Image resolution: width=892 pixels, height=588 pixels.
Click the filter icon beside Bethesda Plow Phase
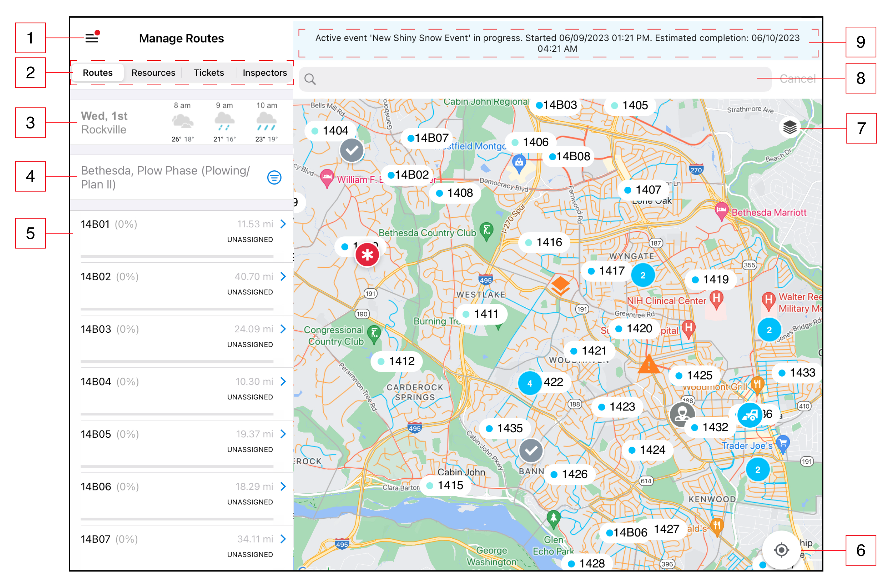coord(274,177)
